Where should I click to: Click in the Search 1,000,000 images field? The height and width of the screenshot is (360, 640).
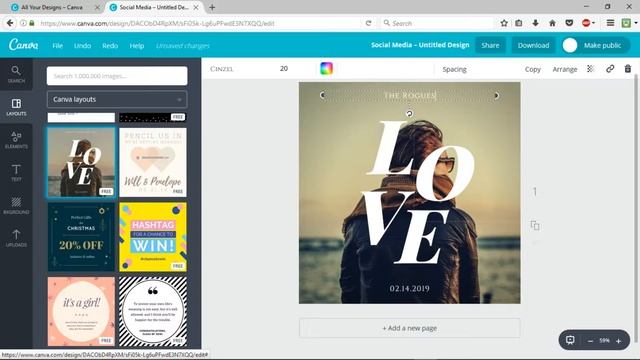[117, 76]
